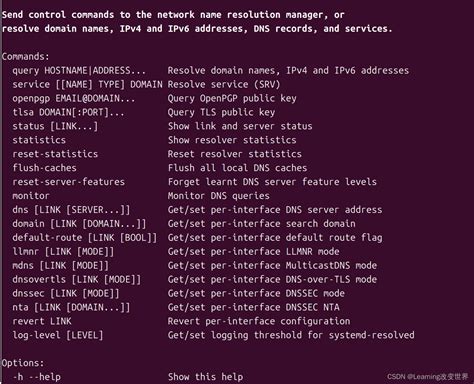This screenshot has width=474, height=384.
Task: Click the 'monitor' command entry
Action: [31, 196]
